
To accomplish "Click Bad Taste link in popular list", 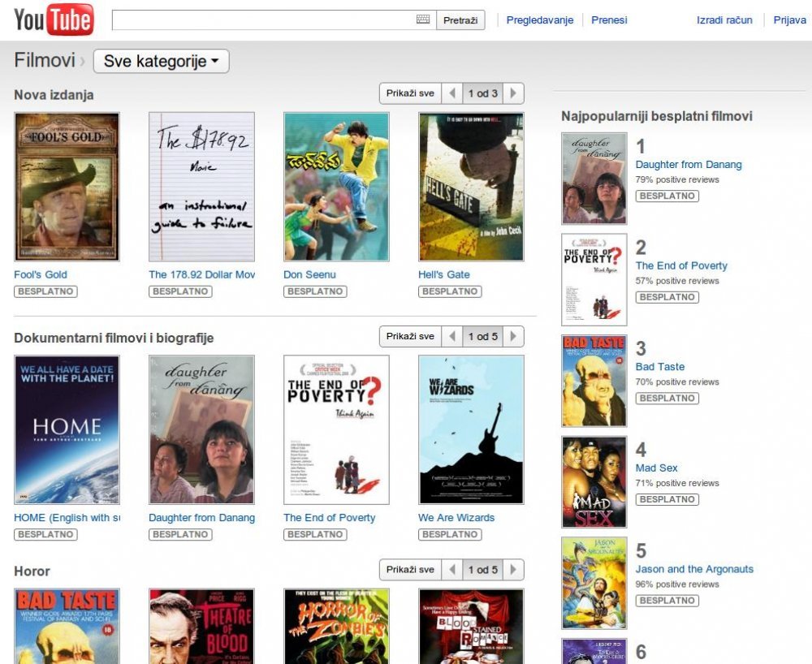I will pos(659,366).
